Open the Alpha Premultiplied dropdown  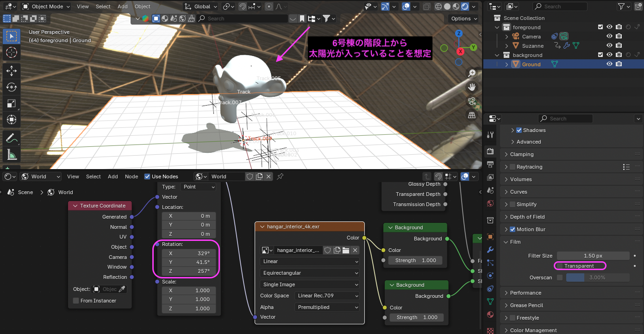327,307
